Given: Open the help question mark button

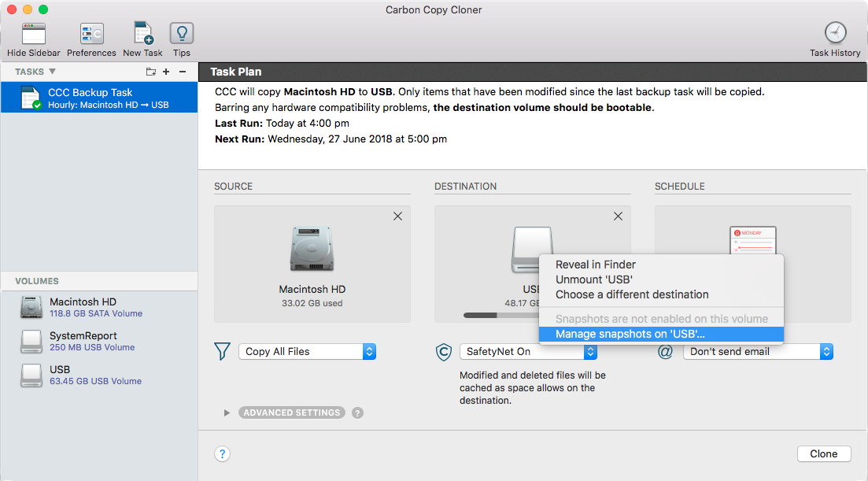Looking at the screenshot, I should point(222,453).
